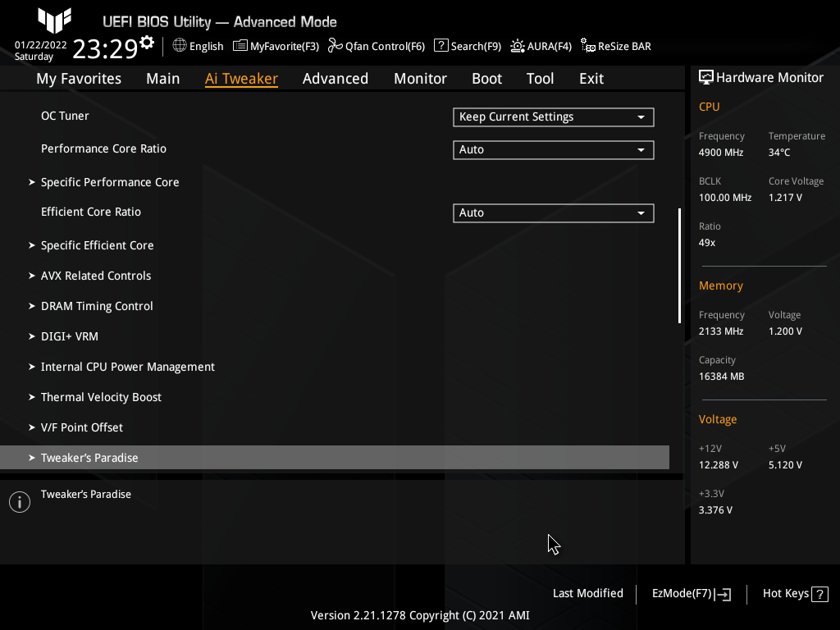Click the Last Modified button
840x630 pixels.
(587, 594)
